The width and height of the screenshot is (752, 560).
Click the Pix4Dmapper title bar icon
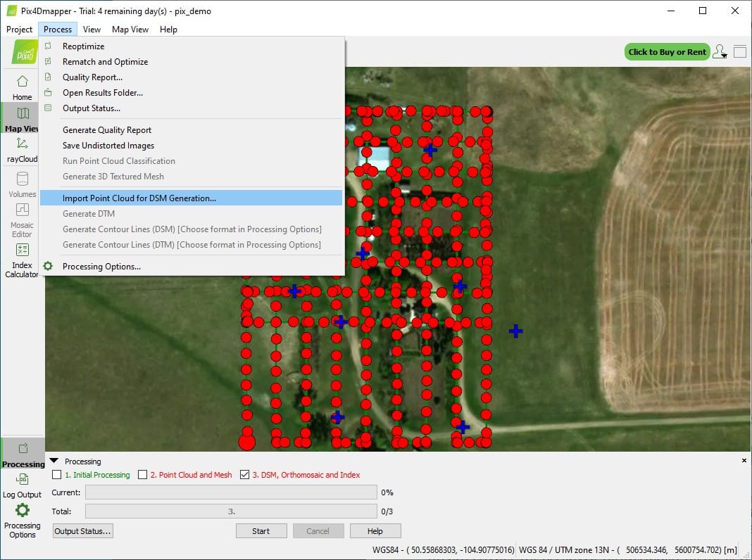point(12,11)
